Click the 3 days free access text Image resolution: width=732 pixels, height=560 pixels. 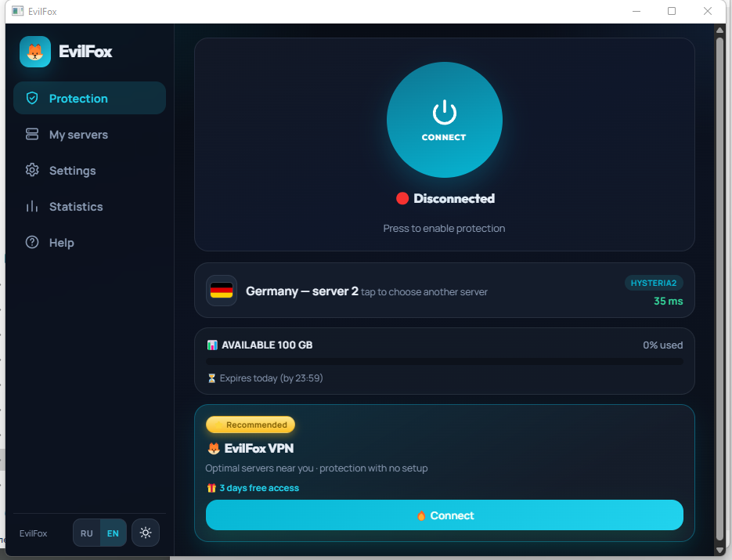click(x=259, y=488)
